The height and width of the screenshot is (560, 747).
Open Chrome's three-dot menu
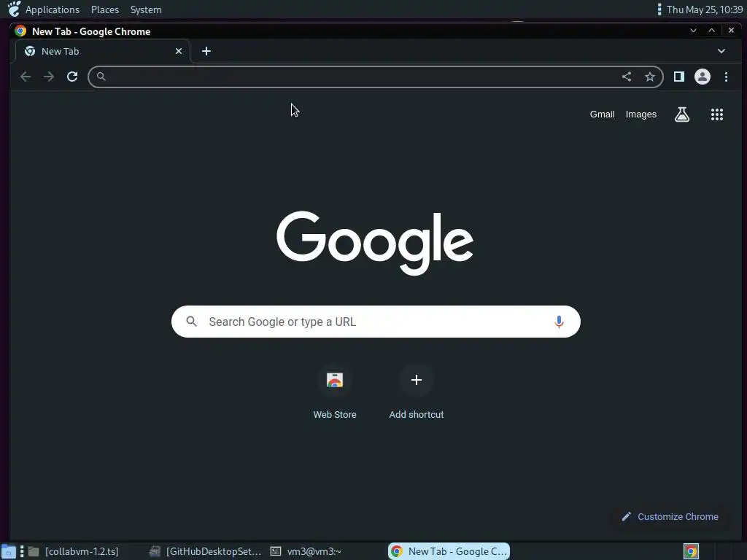click(x=726, y=77)
